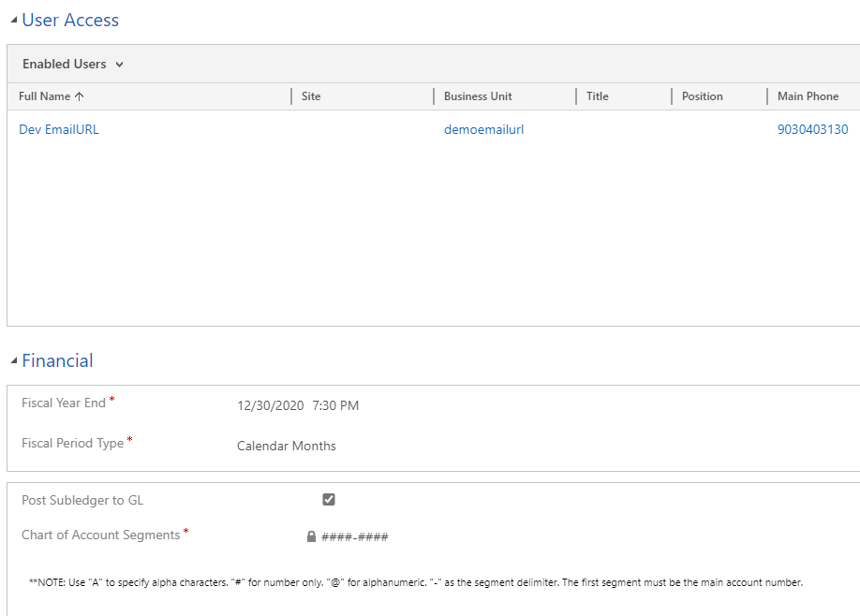The width and height of the screenshot is (860, 616).
Task: Click the lock icon beside Chart of Account Segments
Action: (x=311, y=536)
